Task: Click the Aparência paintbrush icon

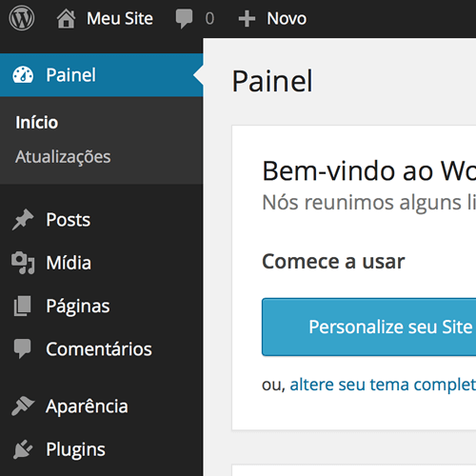Action: [23, 406]
